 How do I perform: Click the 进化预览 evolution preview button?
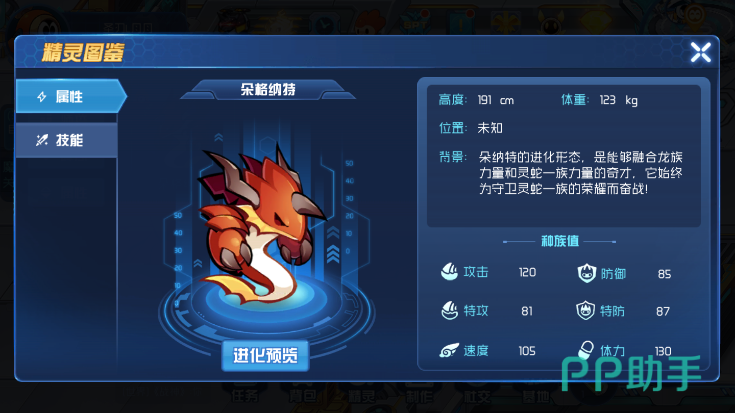(265, 356)
